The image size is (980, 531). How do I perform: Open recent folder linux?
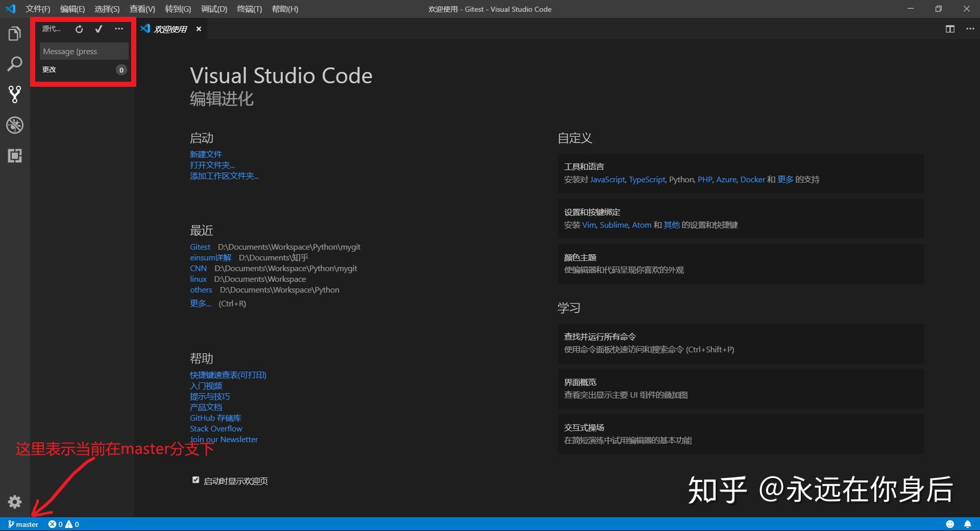coord(198,279)
